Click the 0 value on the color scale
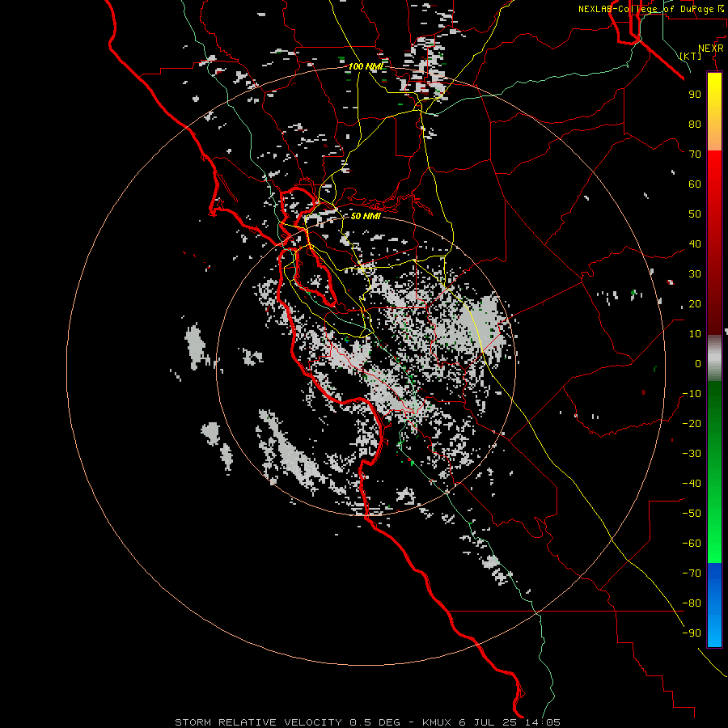 coord(698,364)
